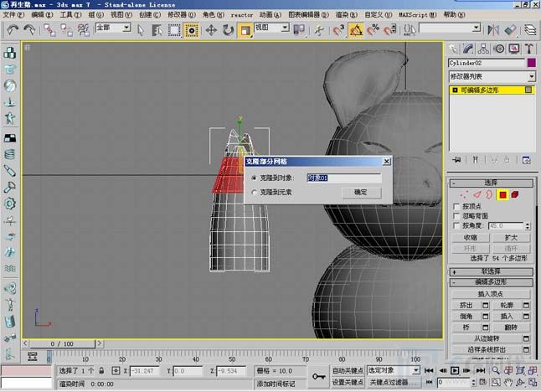Open the 工具(T) menu
The height and width of the screenshot is (392, 541).
tap(70, 15)
